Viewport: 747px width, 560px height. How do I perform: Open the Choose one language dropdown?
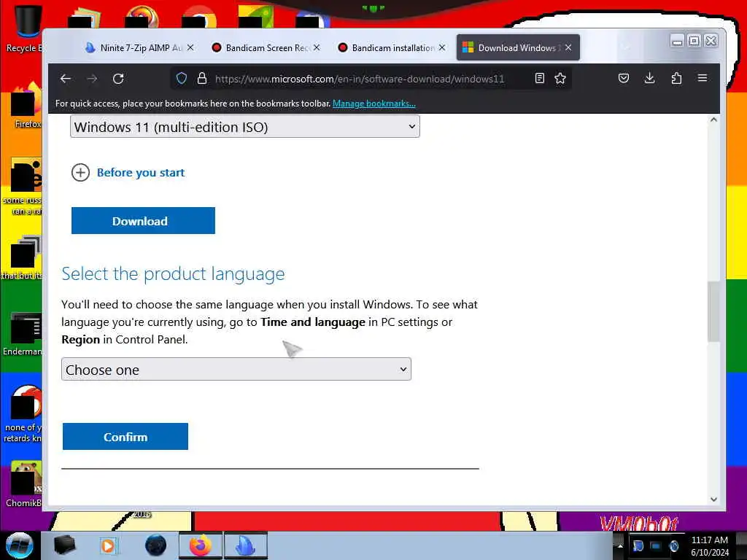coord(236,369)
